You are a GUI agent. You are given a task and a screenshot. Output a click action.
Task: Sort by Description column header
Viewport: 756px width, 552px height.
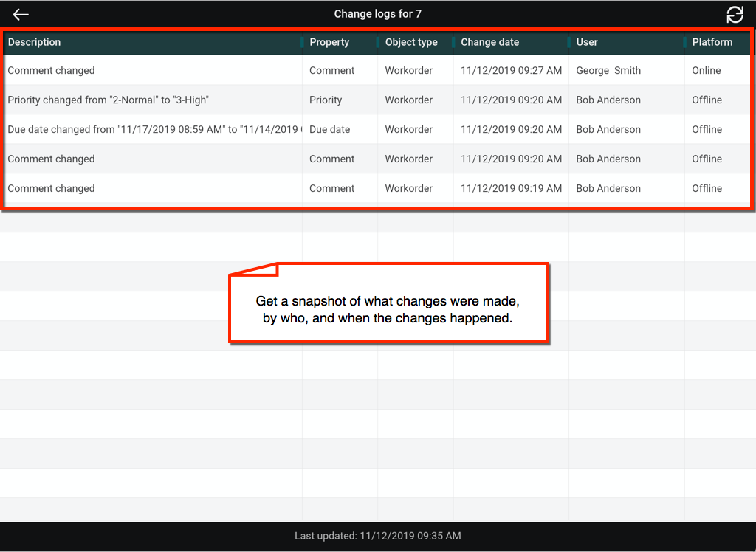35,42
